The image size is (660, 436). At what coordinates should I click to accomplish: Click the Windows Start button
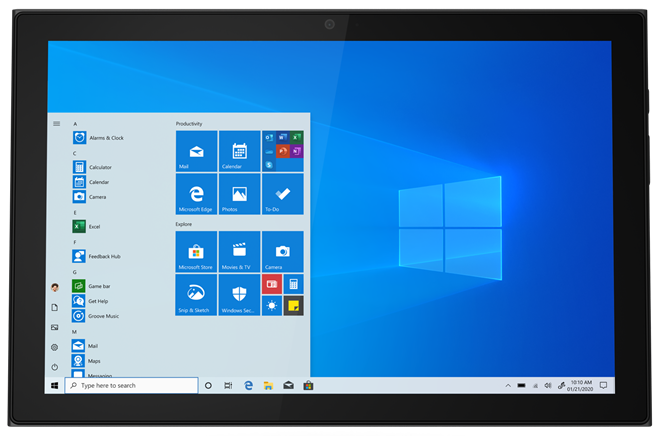[x=55, y=385]
